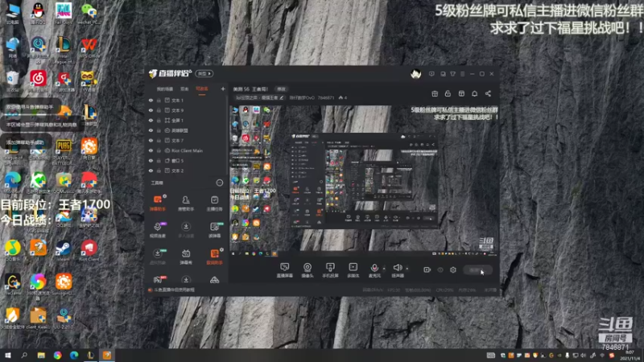Add 手机投屏 phone cast source

pos(330,270)
